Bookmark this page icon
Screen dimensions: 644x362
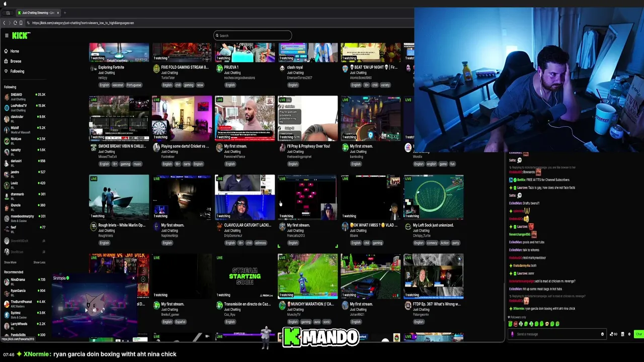[x=21, y=23]
